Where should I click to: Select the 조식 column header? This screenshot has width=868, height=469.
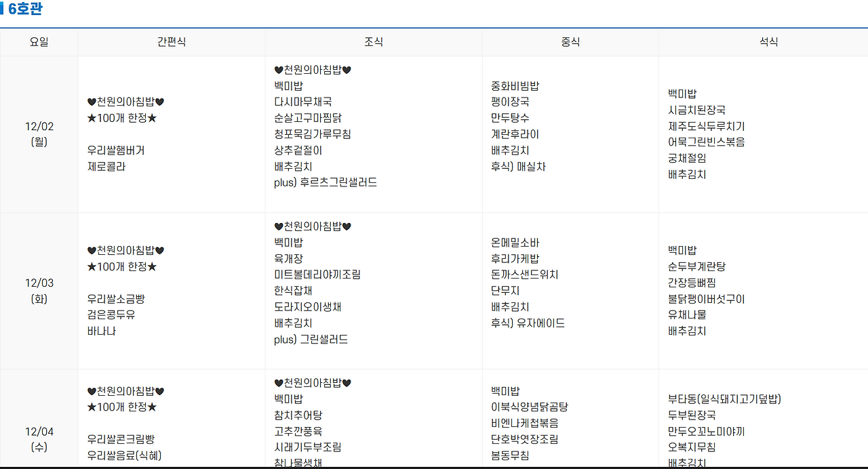tap(373, 41)
